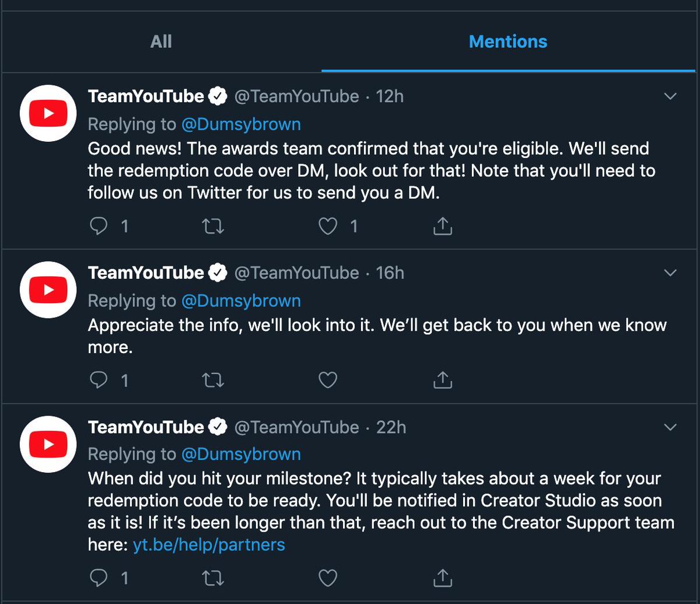Click @Dumsybrown in the first tweet

point(241,124)
